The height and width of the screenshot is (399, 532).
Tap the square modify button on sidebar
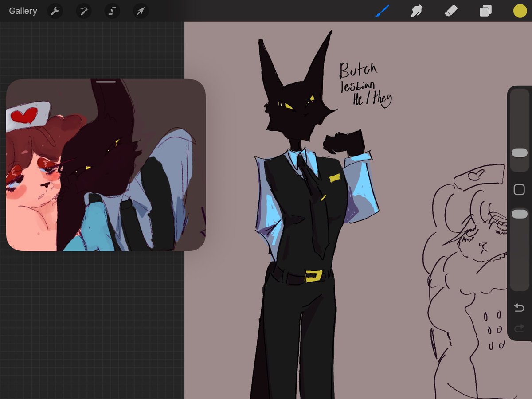pyautogui.click(x=519, y=190)
